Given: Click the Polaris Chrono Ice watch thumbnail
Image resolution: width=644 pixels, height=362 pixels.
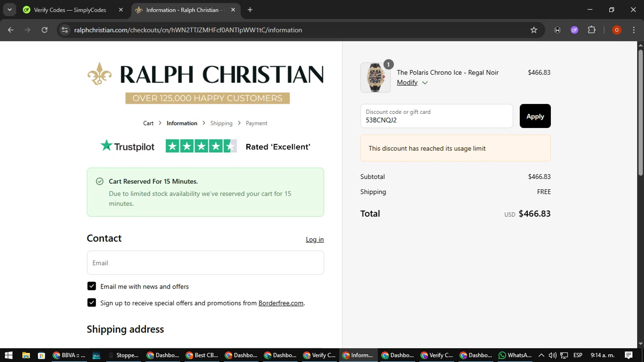Looking at the screenshot, I should point(375,78).
